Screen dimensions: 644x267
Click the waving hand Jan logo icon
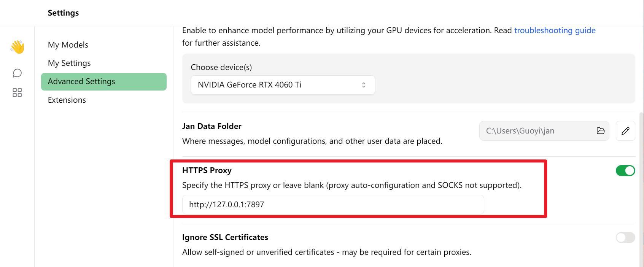[x=17, y=47]
